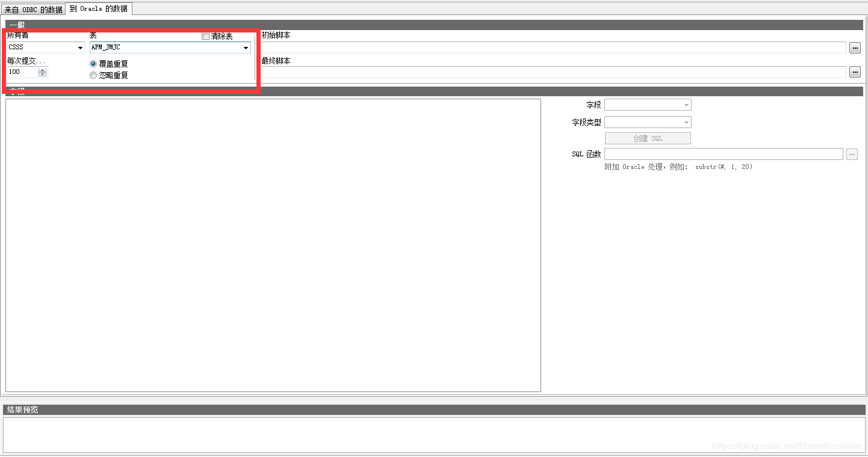Screen dimensions: 868x457
Task: Click the 附加 Oracle 处理 hint text
Action: pos(678,167)
